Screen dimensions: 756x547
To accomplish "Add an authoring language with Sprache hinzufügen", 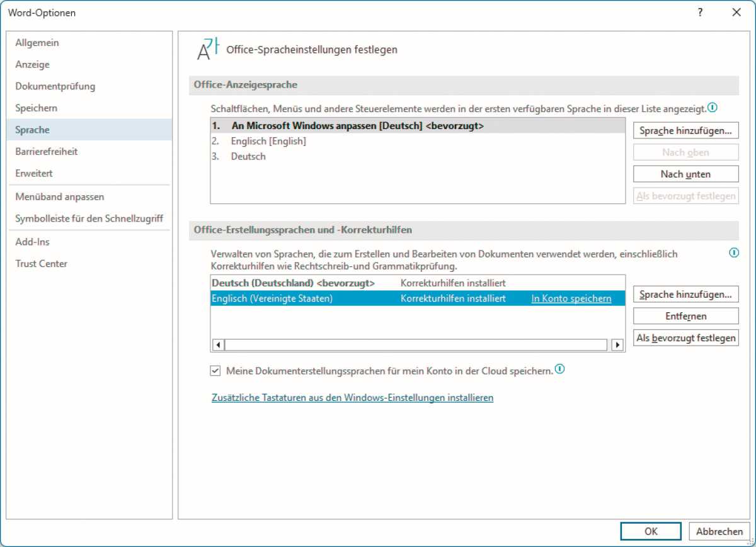I will tap(685, 294).
